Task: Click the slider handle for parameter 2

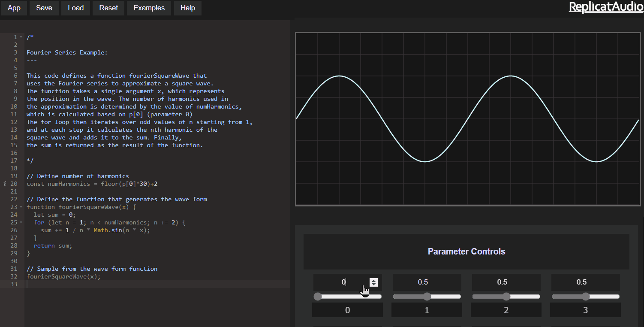Action: click(x=506, y=296)
